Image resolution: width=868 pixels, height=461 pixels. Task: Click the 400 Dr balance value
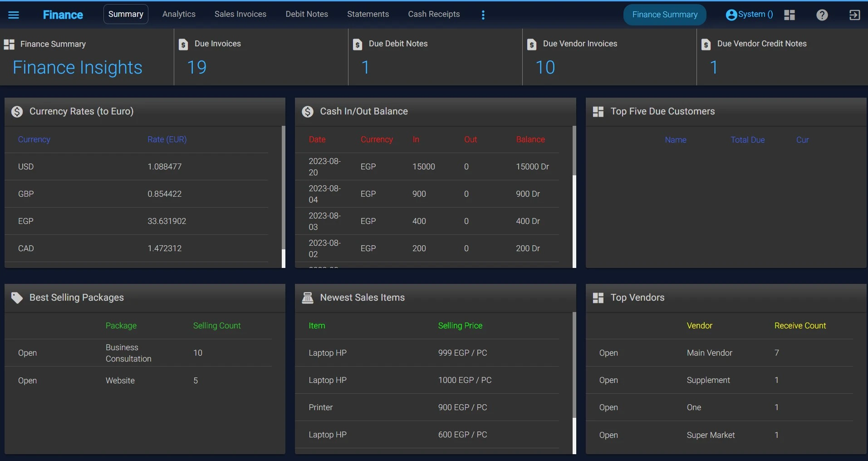coord(528,221)
